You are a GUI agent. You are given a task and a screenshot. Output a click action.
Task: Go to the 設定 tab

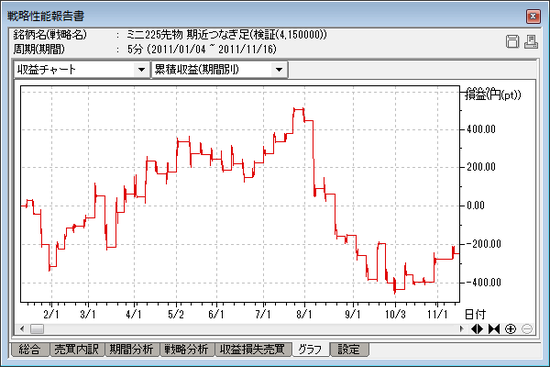pos(349,349)
